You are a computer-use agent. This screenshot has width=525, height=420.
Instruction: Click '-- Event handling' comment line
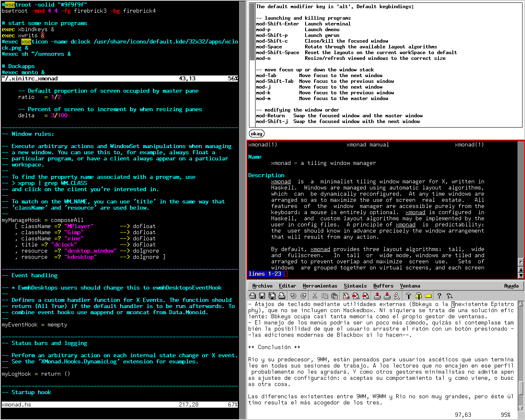click(30, 276)
